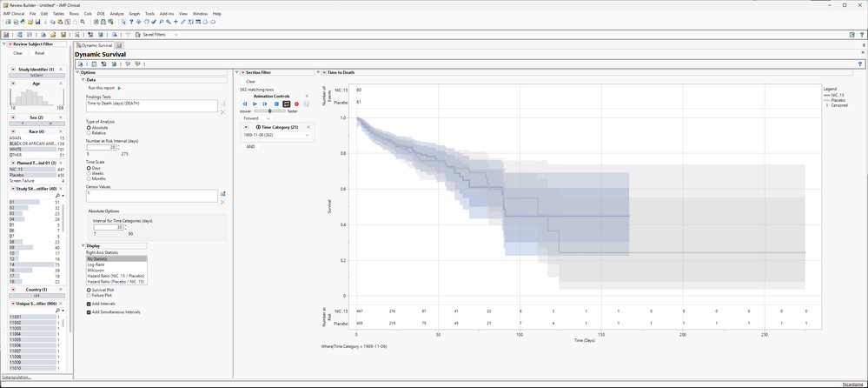Open the Analyze menu

coord(116,13)
